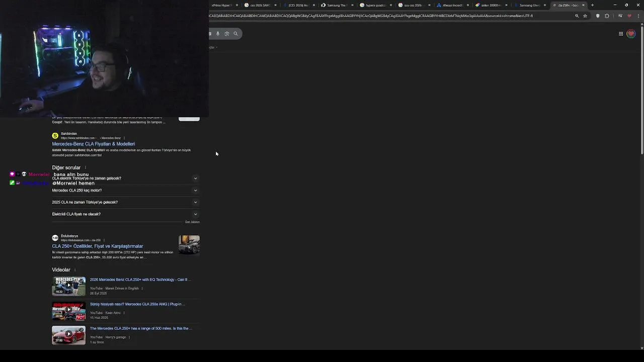Open options for the Kaan Akıncı video
The height and width of the screenshot is (362, 644).
click(x=124, y=313)
